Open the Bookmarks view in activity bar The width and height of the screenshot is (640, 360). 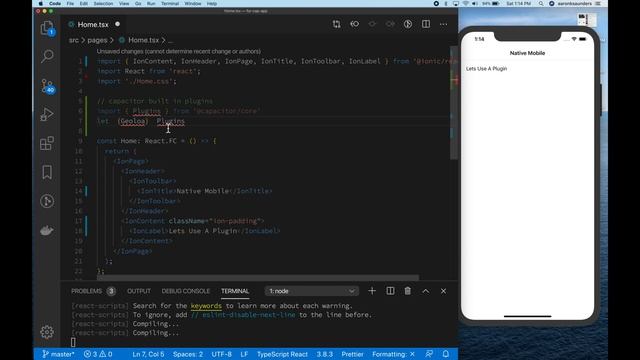coord(47,172)
